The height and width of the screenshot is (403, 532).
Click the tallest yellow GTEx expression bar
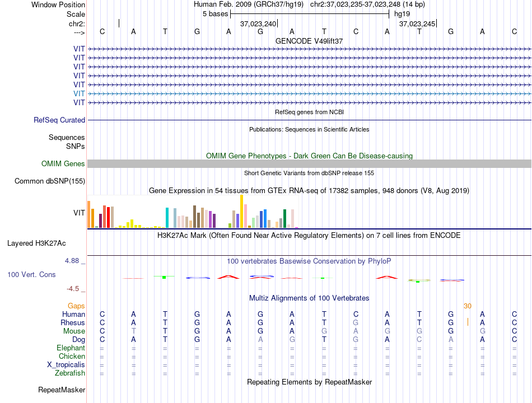(x=241, y=212)
